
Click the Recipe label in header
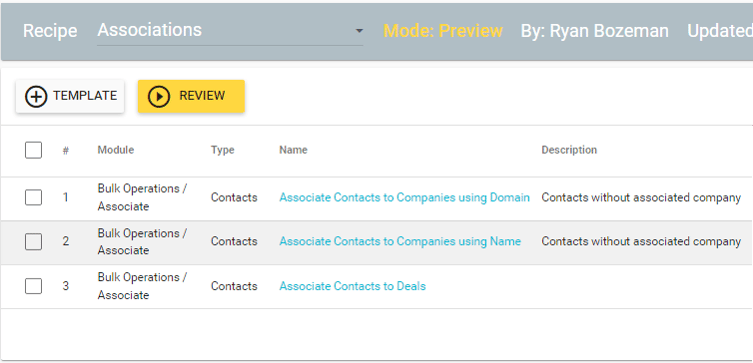coord(50,31)
